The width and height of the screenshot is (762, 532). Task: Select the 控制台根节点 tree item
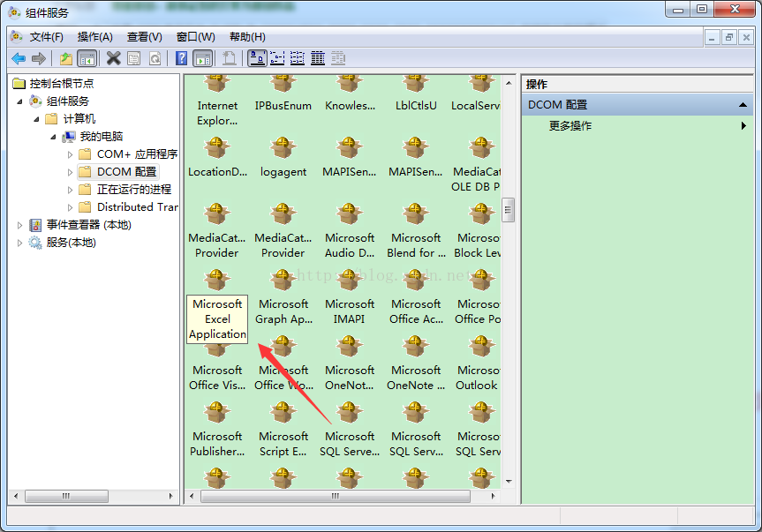[54, 84]
